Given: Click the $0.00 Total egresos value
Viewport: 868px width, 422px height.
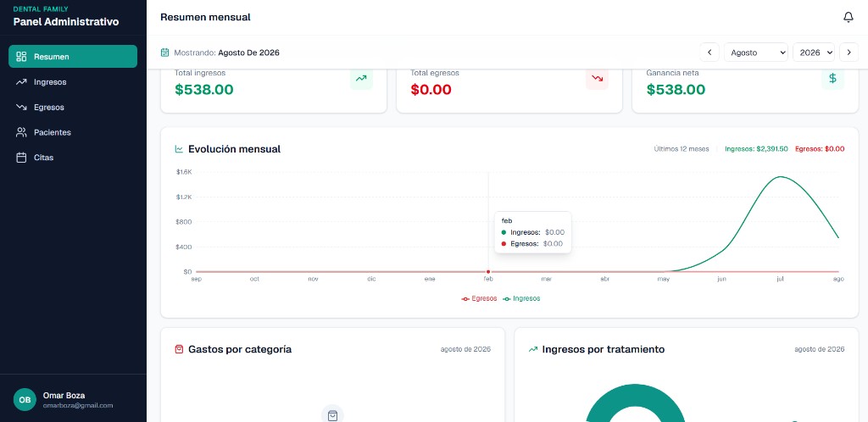Looking at the screenshot, I should pos(431,90).
